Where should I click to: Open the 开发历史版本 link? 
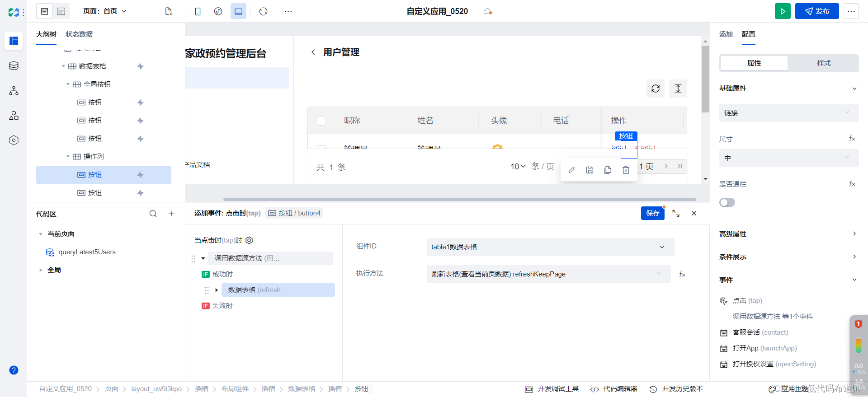[x=676, y=389]
